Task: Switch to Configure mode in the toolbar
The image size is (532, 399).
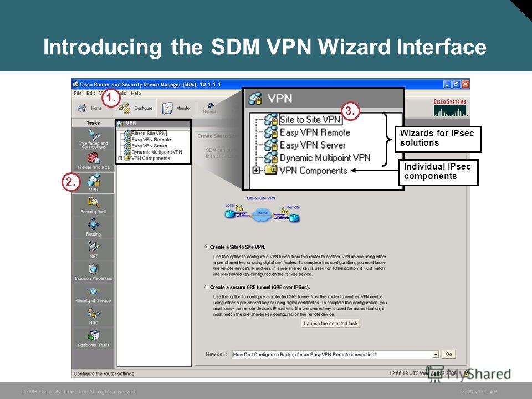Action: pos(135,108)
